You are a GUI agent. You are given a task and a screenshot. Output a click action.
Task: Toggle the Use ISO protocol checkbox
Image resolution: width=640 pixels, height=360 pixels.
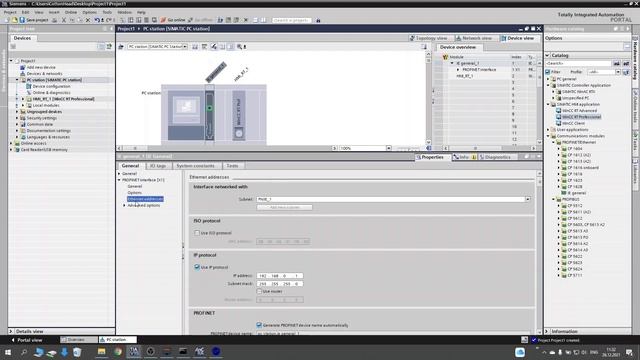tap(197, 233)
